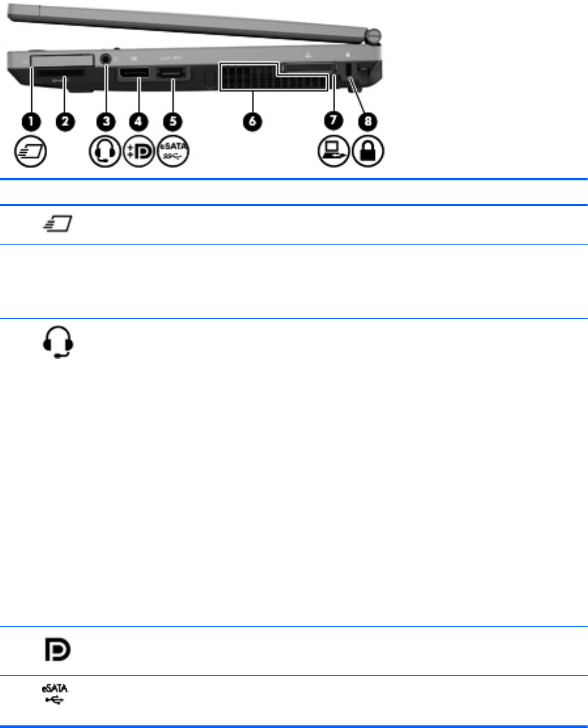Click the headset icon in the table
The width and height of the screenshot is (588, 728).
(58, 342)
